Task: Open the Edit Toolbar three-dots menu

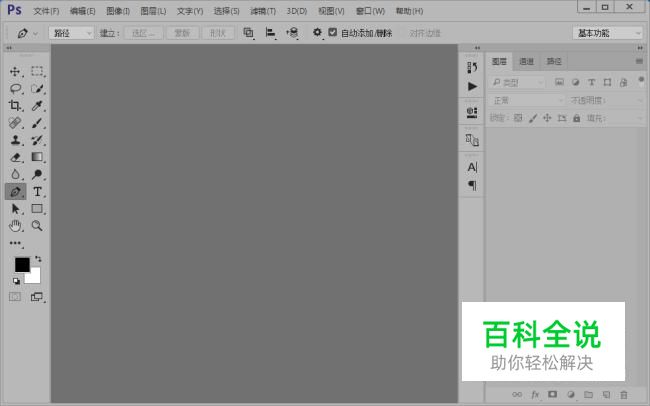Action: click(15, 243)
